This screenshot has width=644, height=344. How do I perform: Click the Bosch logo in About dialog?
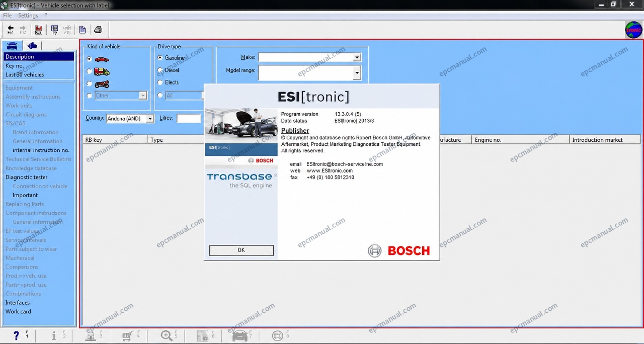398,250
